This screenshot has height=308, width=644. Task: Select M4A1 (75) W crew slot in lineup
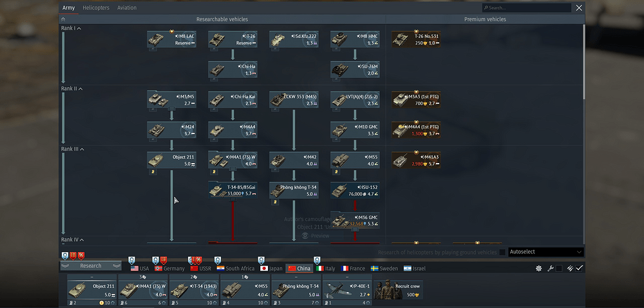pos(142,291)
